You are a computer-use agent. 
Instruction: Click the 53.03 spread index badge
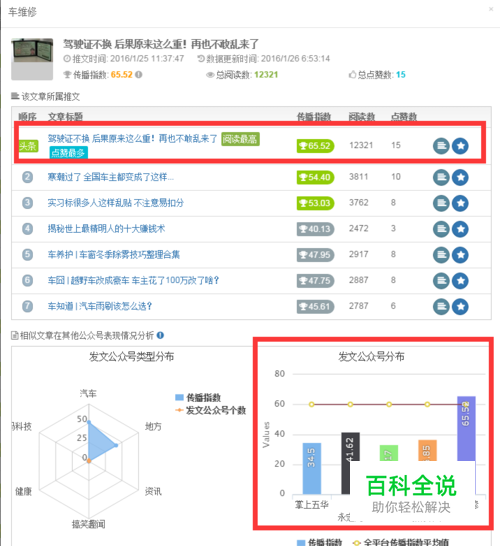pos(315,203)
